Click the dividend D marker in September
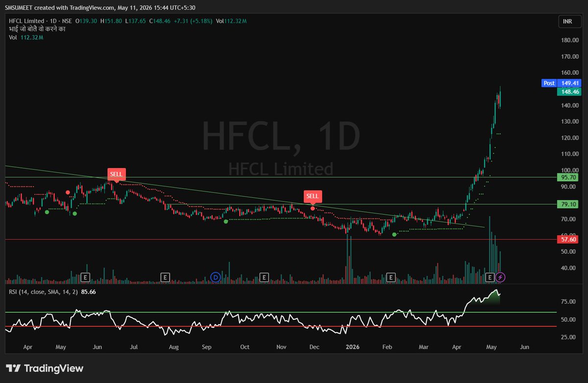The height and width of the screenshot is (383, 588). tap(216, 278)
